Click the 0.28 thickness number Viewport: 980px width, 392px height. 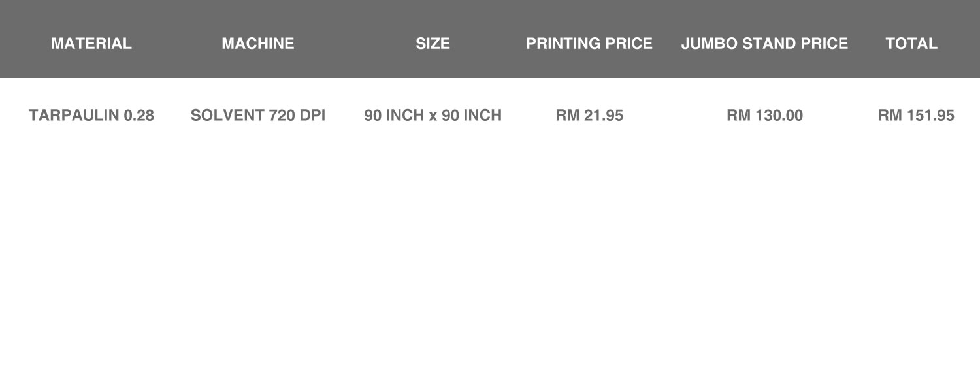(x=139, y=116)
